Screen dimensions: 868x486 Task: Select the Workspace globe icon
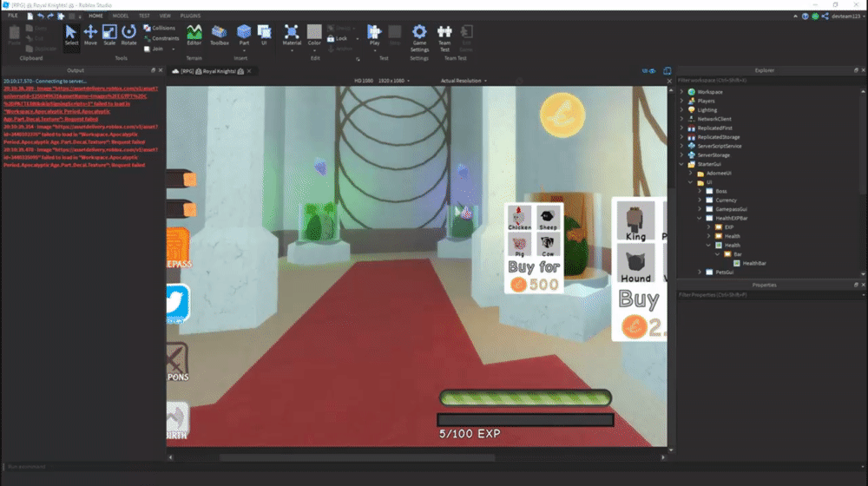point(692,92)
